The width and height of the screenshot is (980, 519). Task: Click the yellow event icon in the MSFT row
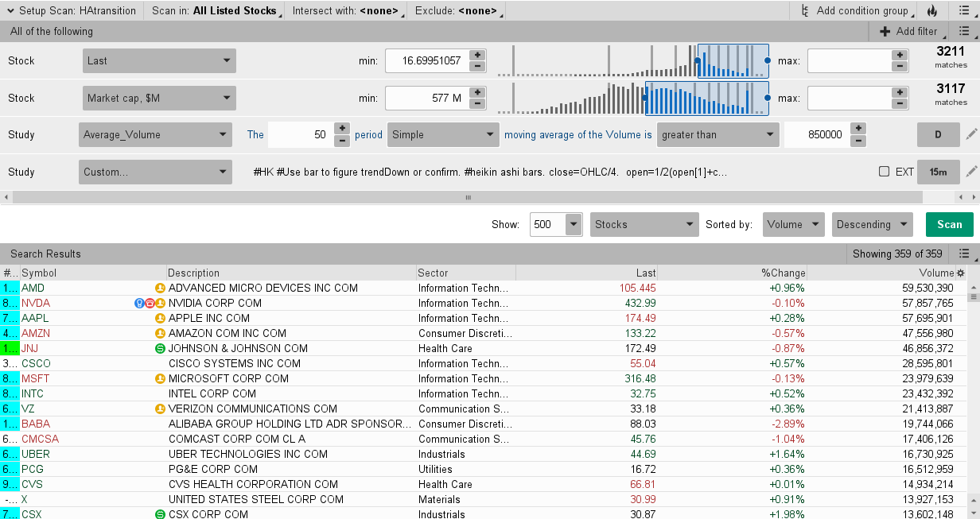click(160, 378)
